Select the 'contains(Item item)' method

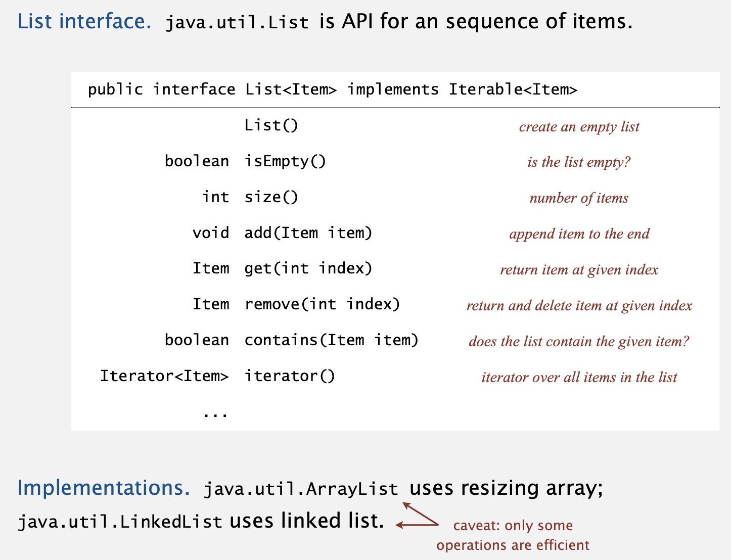[332, 340]
